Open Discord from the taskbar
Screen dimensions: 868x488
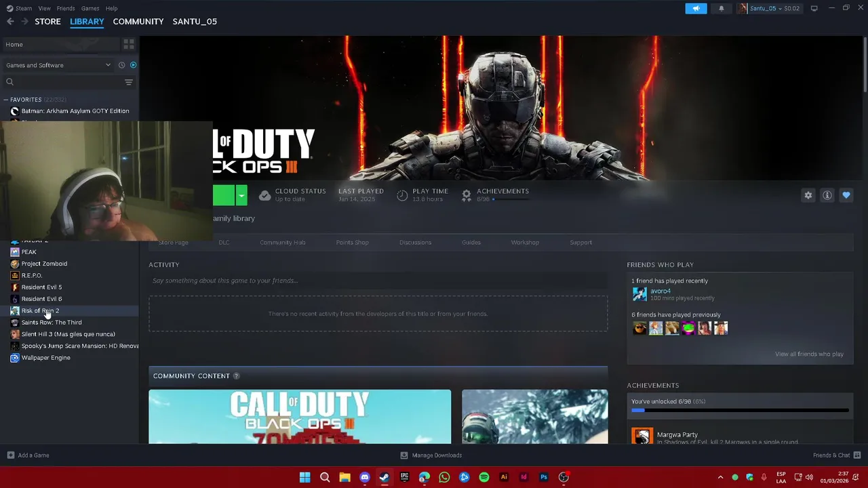click(x=365, y=477)
